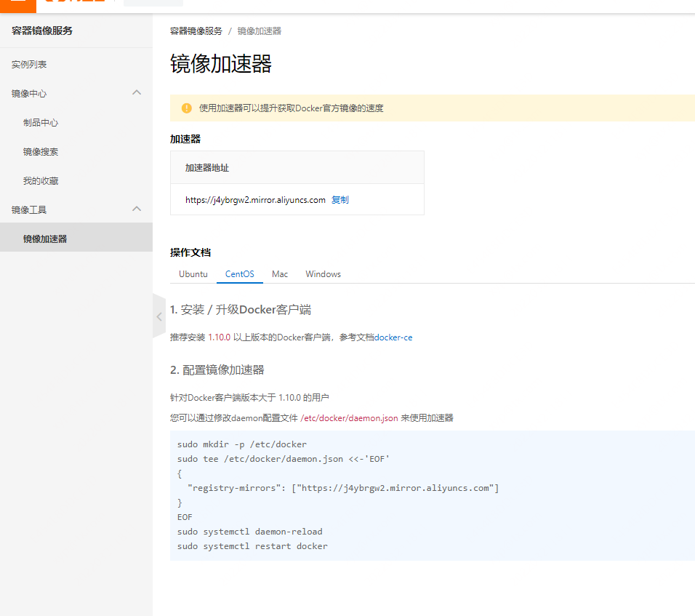The height and width of the screenshot is (616, 695).
Task: Click the 镜像工具 sidebar group label
Action: point(29,209)
